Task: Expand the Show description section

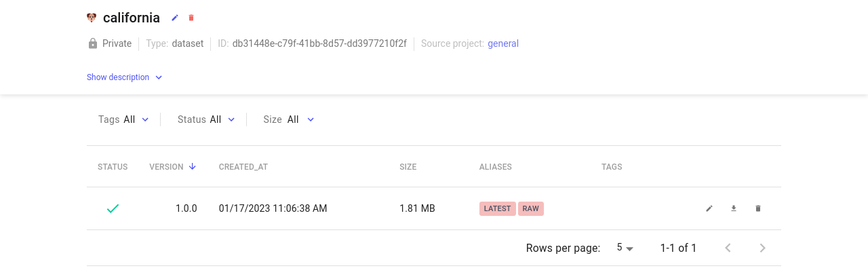Action: (x=125, y=77)
